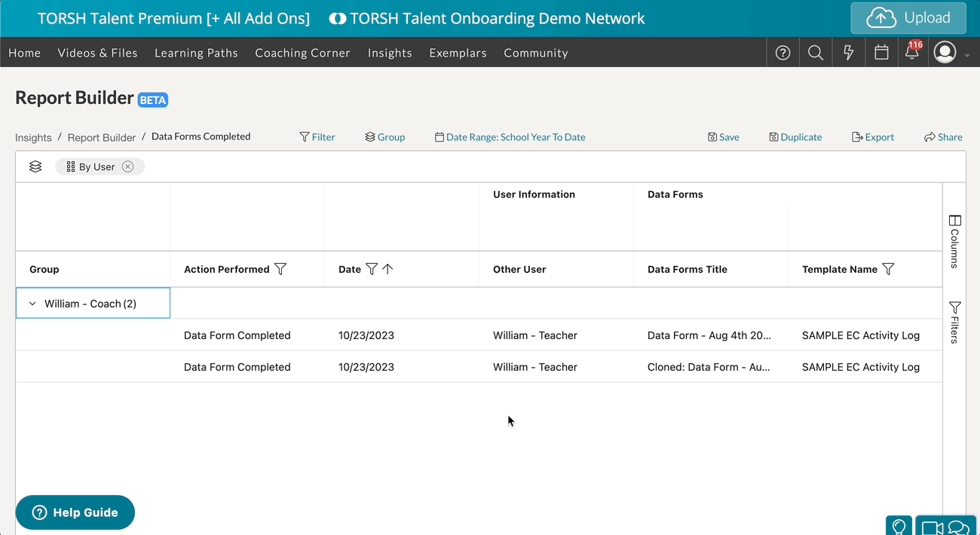Open the calendar icon in top bar
The width and height of the screenshot is (980, 535).
click(881, 53)
